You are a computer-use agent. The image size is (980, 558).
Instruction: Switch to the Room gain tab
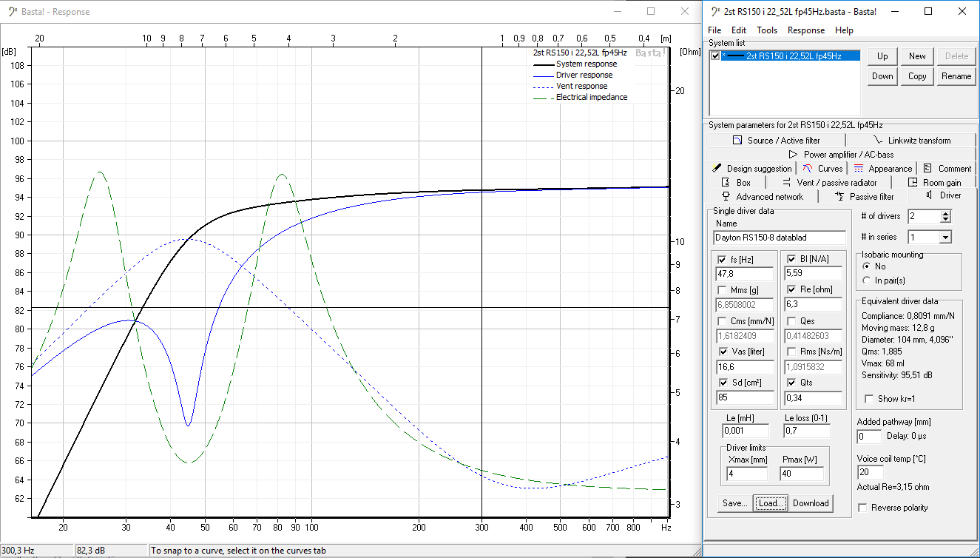tap(934, 182)
